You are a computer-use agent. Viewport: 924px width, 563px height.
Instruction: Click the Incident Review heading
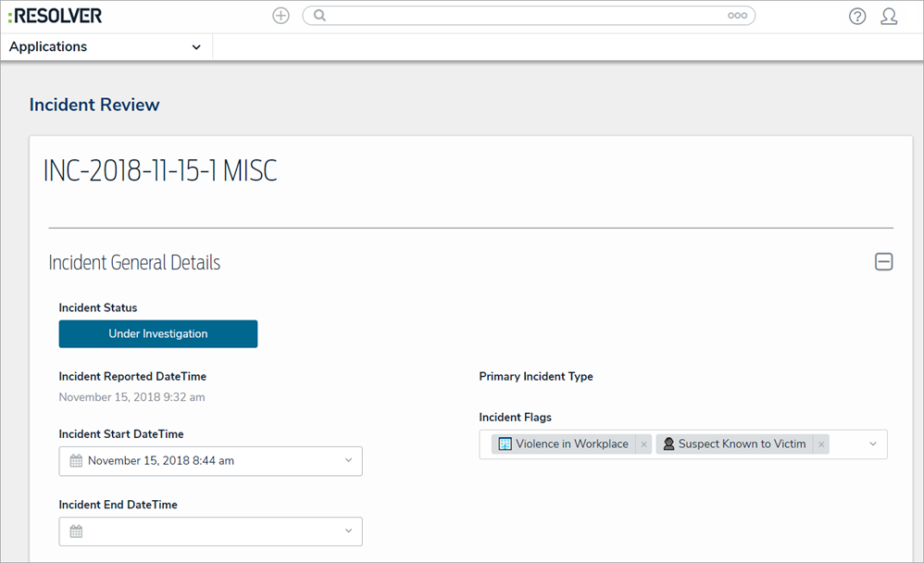click(x=94, y=105)
